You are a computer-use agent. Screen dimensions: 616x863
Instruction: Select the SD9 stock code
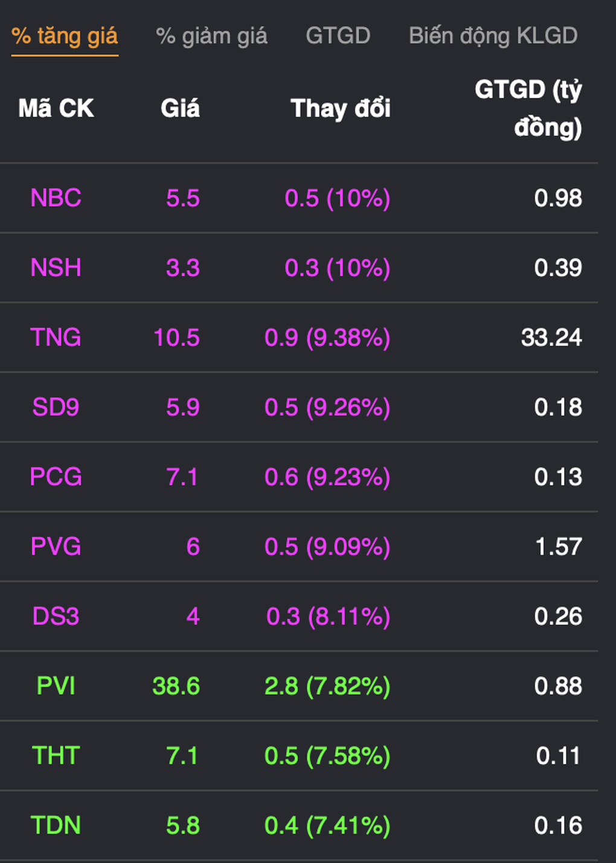(x=56, y=407)
